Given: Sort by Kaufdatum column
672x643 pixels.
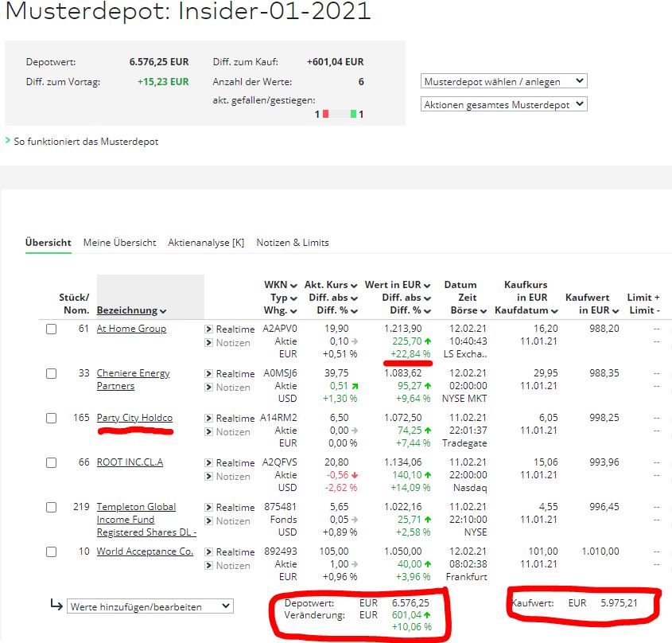Looking at the screenshot, I should 526,310.
